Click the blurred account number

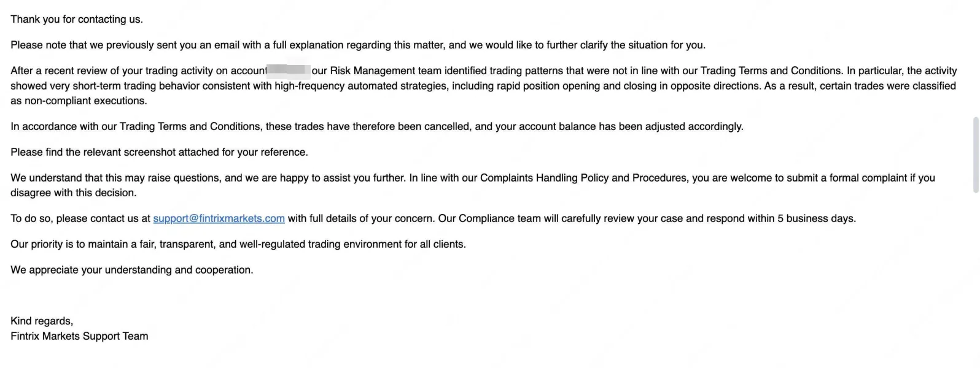point(289,71)
